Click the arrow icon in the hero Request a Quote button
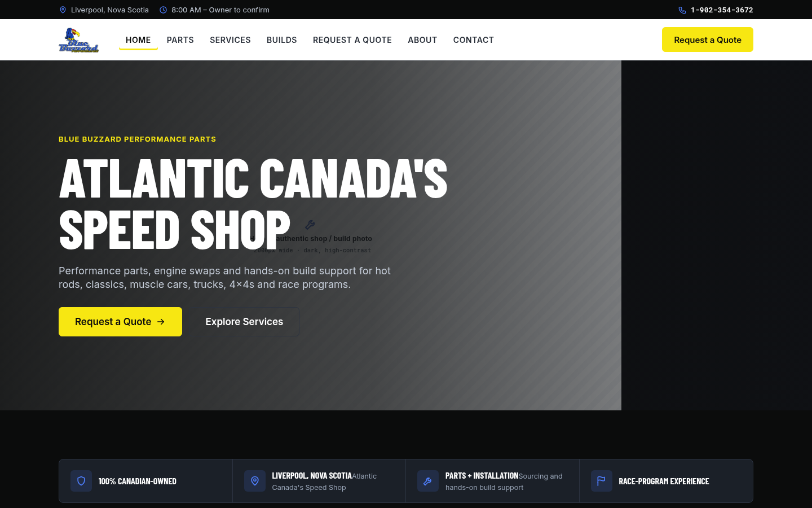The height and width of the screenshot is (508, 812). pyautogui.click(x=161, y=322)
